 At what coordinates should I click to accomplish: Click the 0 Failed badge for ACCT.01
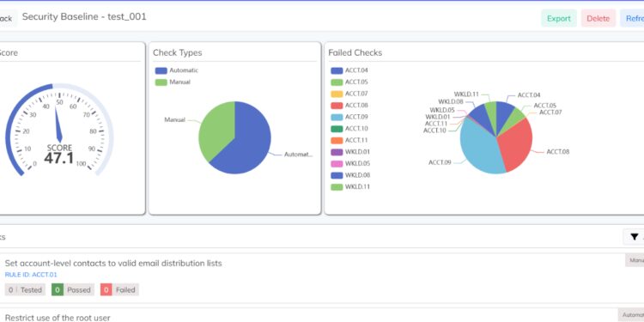(x=119, y=289)
